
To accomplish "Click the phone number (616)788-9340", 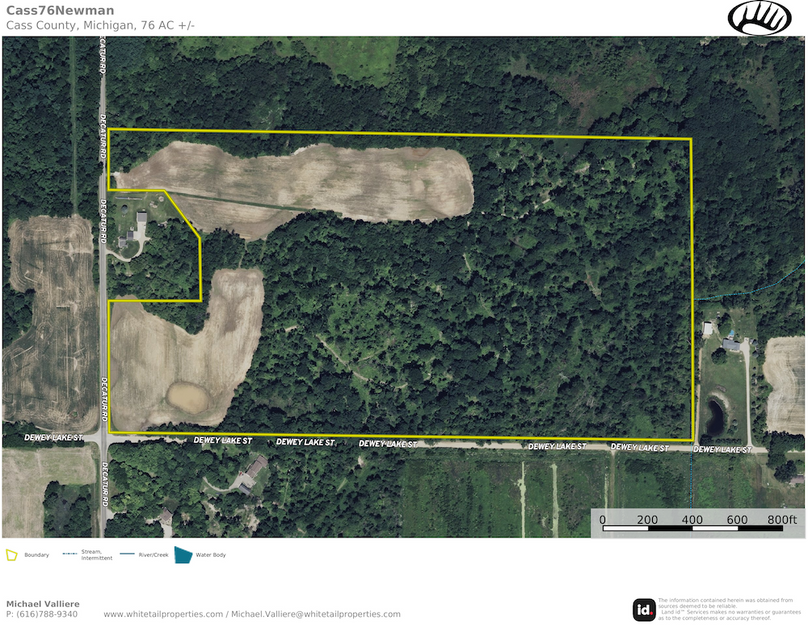I will click(47, 614).
